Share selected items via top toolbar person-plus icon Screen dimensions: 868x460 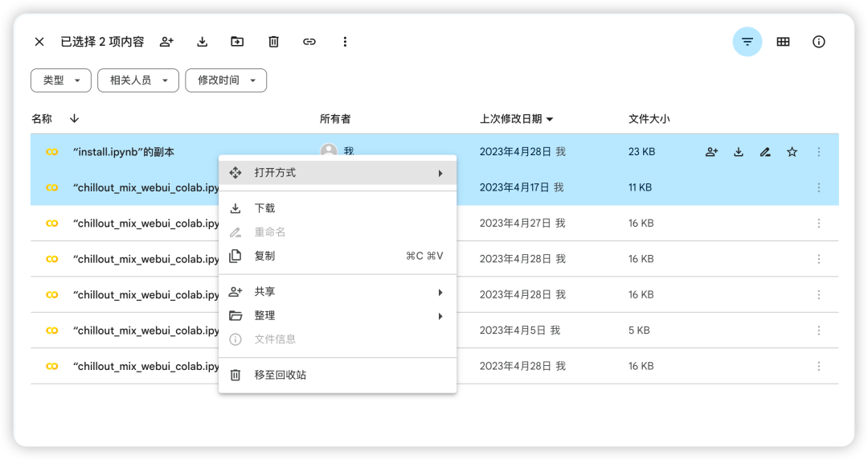166,42
